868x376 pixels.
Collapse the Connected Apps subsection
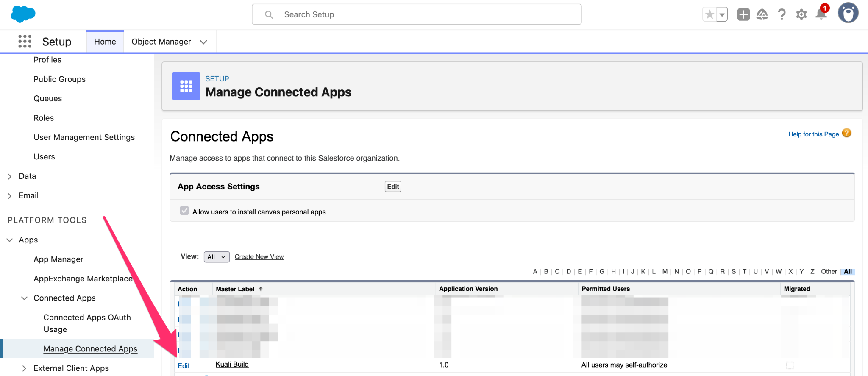click(x=24, y=298)
